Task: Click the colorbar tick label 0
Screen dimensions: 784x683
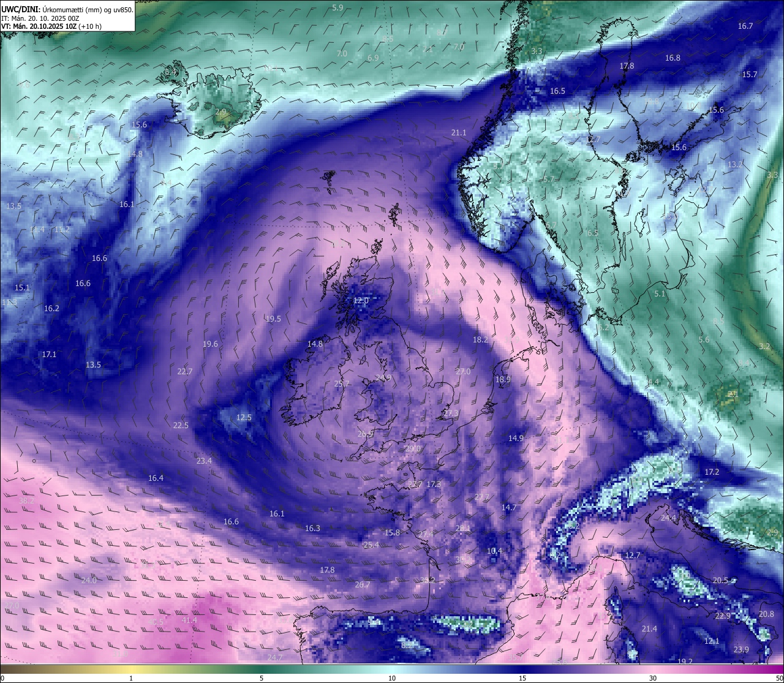Action: [x=2, y=678]
